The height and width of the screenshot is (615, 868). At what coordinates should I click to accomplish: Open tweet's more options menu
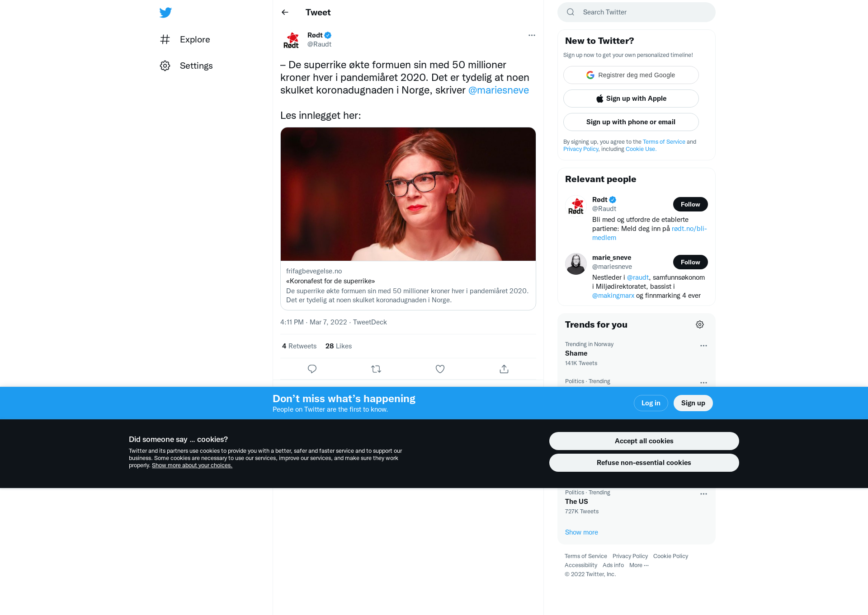(x=532, y=35)
